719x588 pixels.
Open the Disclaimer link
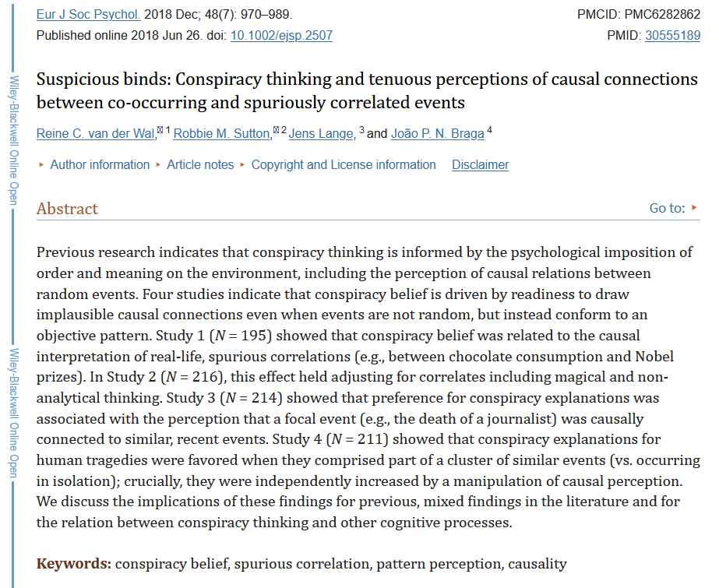[x=480, y=164]
